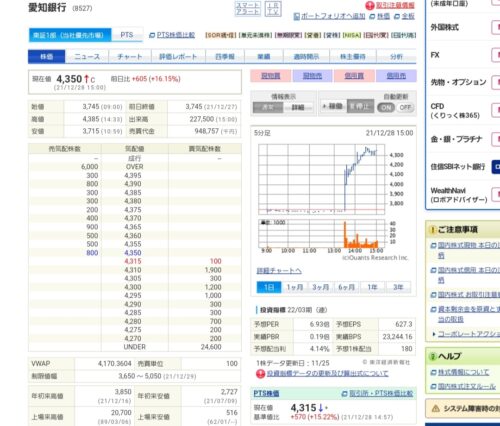The width and height of the screenshot is (500, 426).
Task: Click the ポートフォリオへ追加 link
Action: click(x=333, y=16)
